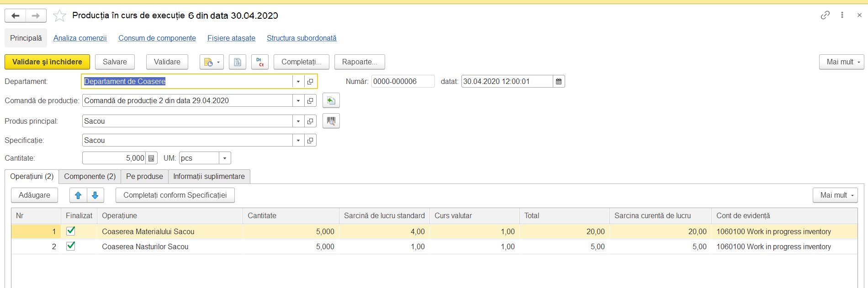Expand Comandă de producție dropdown
The image size is (868, 288).
coord(298,101)
